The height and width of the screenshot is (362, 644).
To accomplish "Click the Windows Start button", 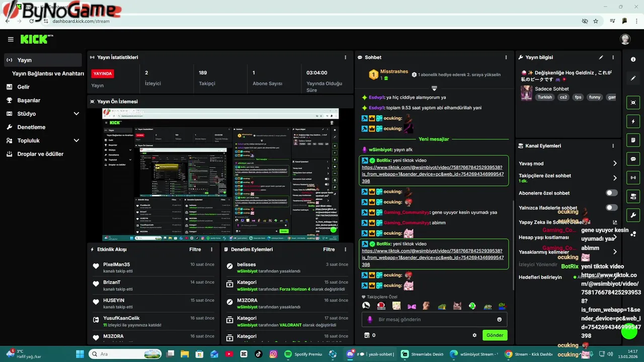I will point(80,354).
